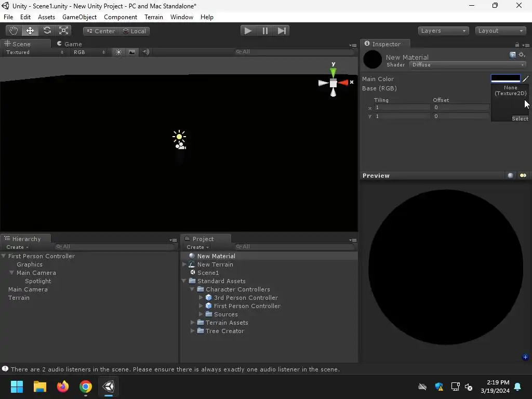Open the Component menu

pos(121,17)
